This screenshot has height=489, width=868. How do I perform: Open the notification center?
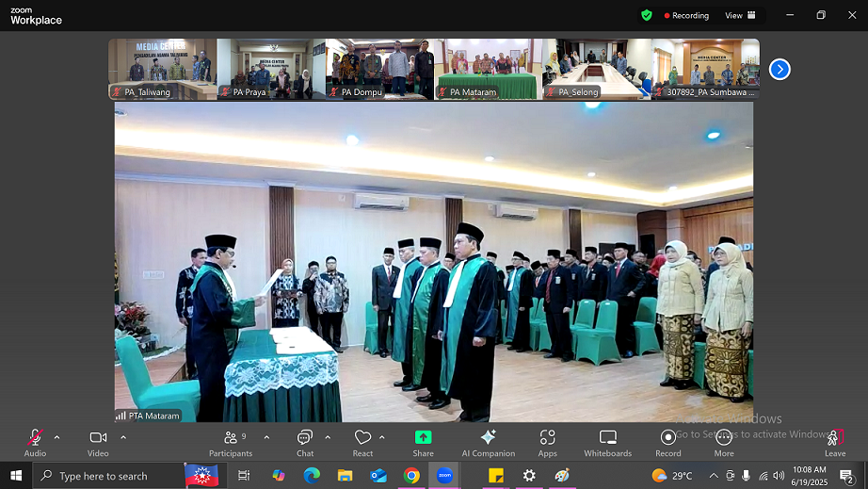(x=845, y=476)
